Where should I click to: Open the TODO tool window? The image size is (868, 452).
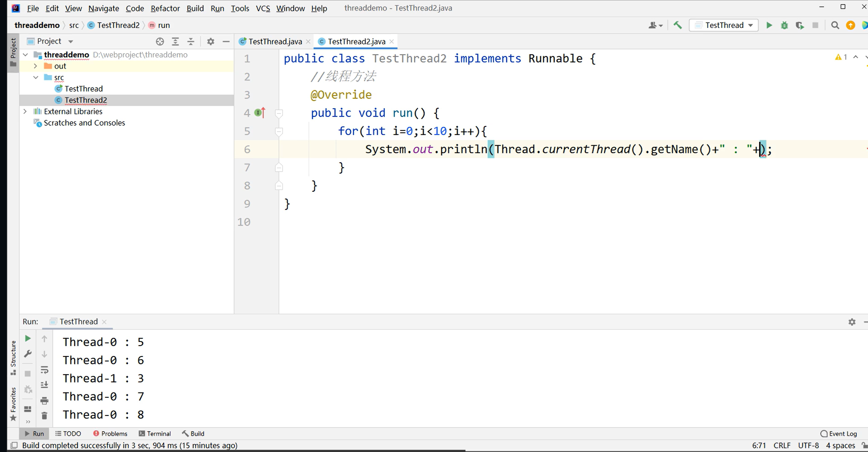click(x=68, y=434)
